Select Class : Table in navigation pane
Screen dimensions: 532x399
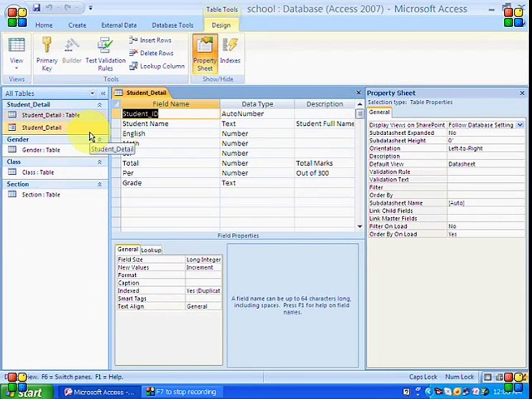[x=55, y=172]
